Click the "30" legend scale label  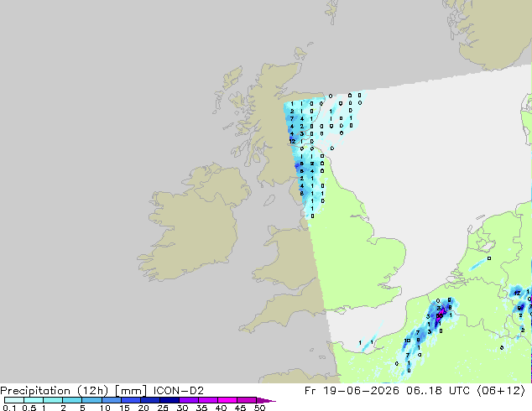(182, 408)
